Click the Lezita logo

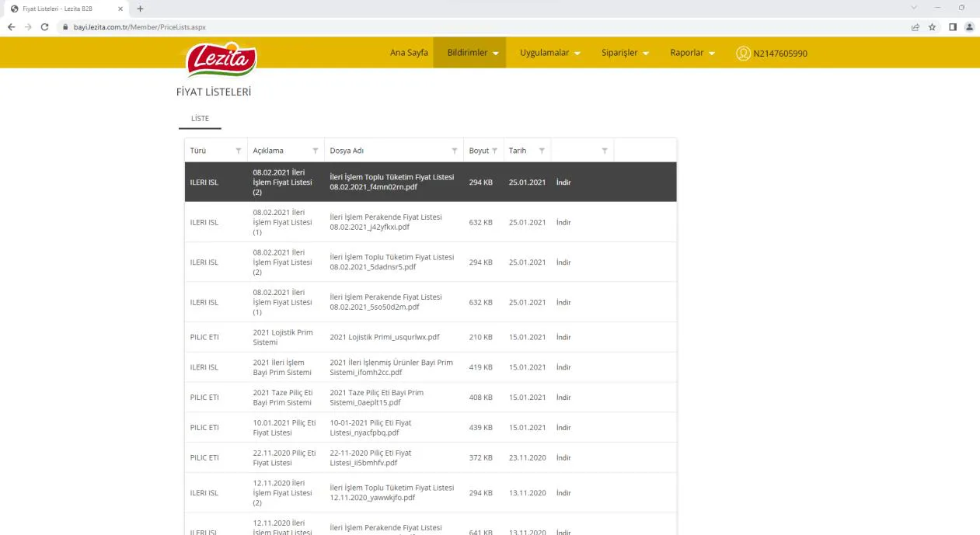[221, 59]
